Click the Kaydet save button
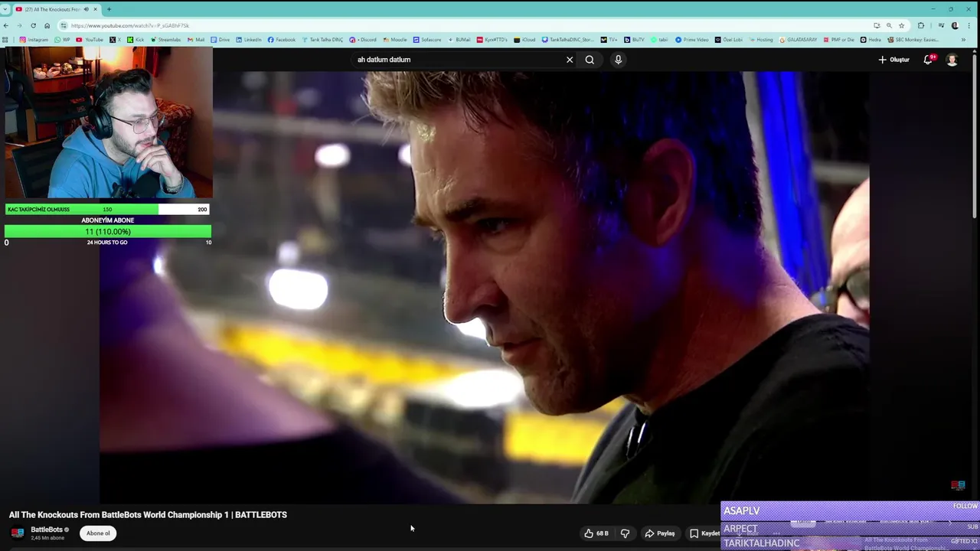980x551 pixels. (x=704, y=533)
